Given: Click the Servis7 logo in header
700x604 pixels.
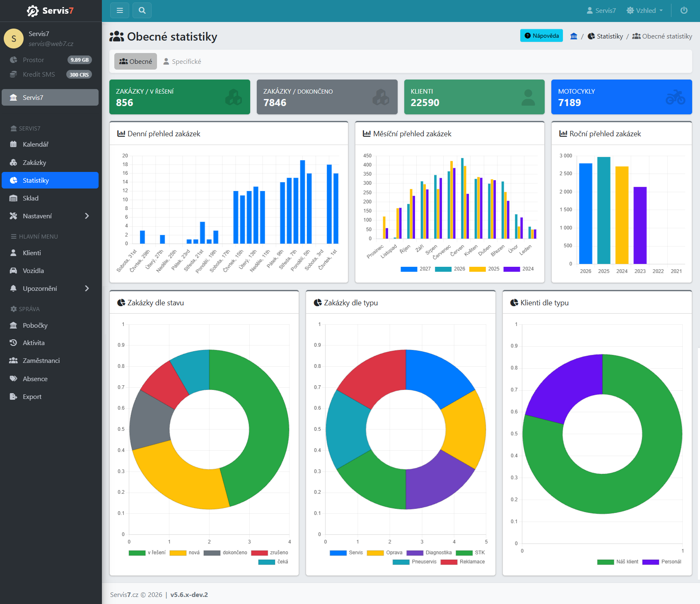Looking at the screenshot, I should tap(50, 11).
